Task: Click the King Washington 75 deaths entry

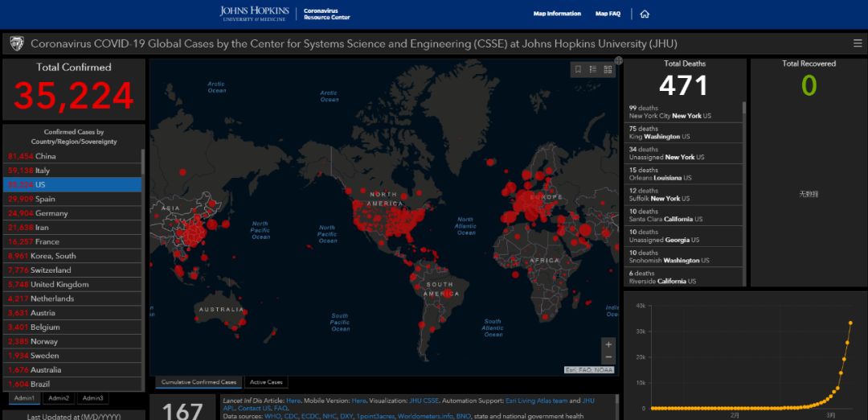Action: coord(683,133)
